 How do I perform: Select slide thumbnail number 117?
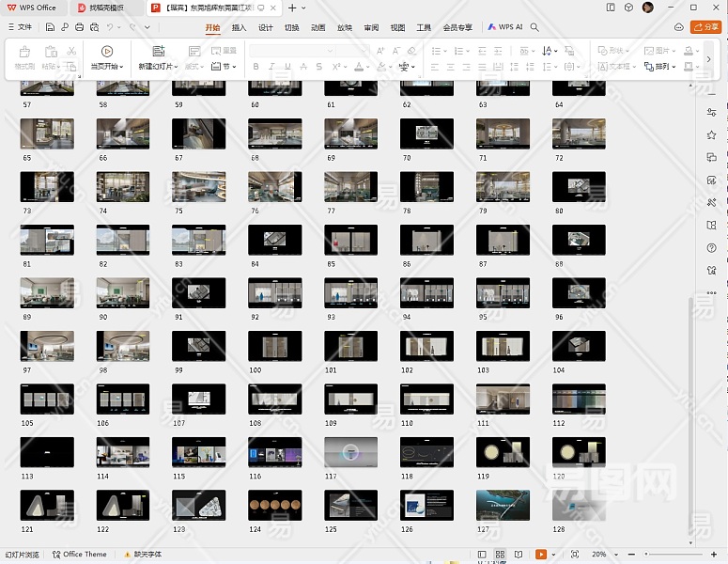[350, 452]
